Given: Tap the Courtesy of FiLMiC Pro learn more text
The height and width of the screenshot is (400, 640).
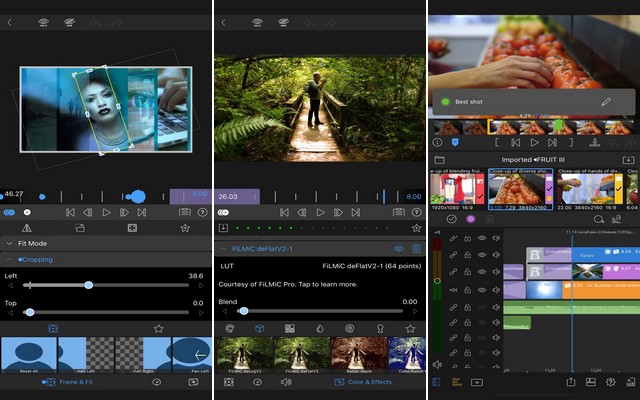Looking at the screenshot, I should point(288,284).
